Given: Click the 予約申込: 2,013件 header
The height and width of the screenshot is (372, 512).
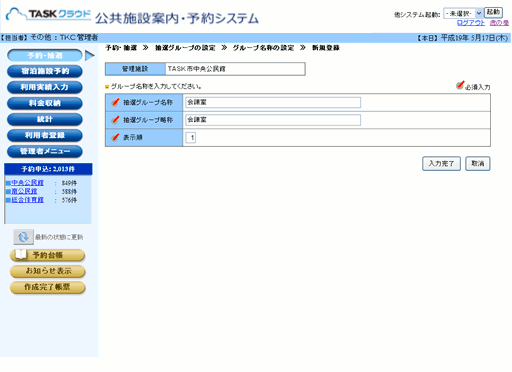Looking at the screenshot, I should (48, 169).
